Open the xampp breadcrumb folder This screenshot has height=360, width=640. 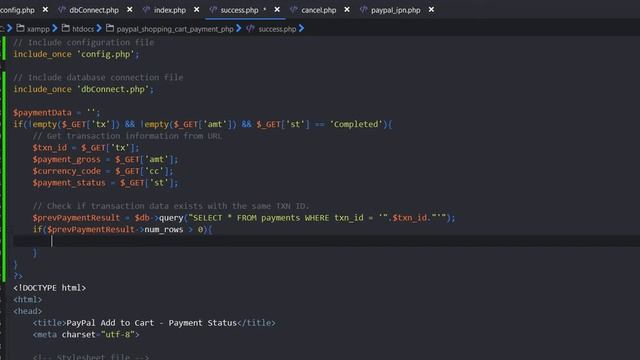38,29
